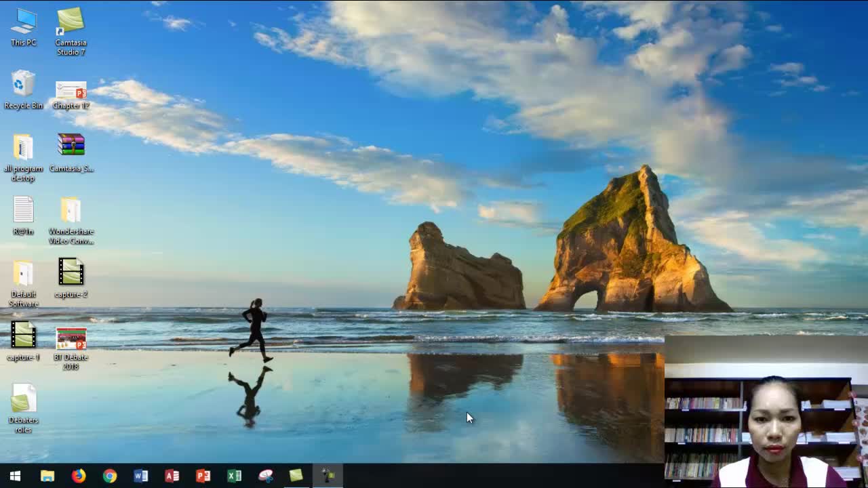Open Microsoft Excel from the taskbar
This screenshot has height=488, width=868.
235,476
